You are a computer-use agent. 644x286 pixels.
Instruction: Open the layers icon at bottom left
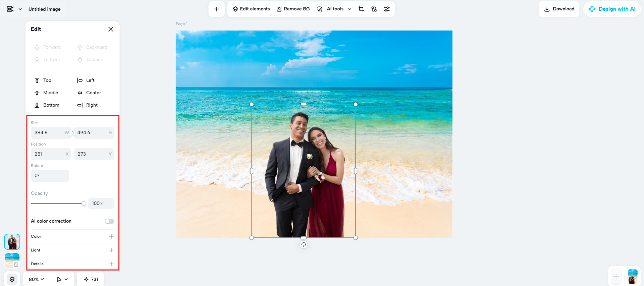click(12, 279)
